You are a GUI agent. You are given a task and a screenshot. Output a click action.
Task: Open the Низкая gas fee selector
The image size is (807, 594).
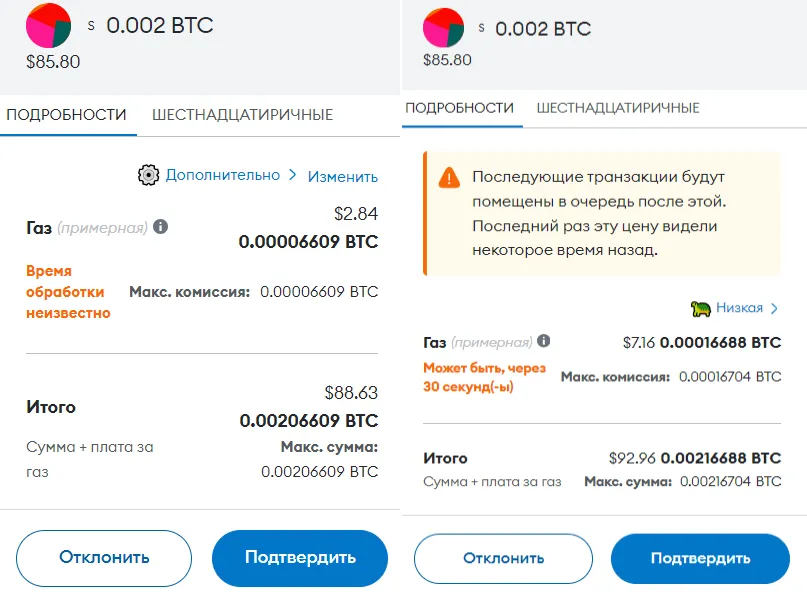[x=738, y=308]
